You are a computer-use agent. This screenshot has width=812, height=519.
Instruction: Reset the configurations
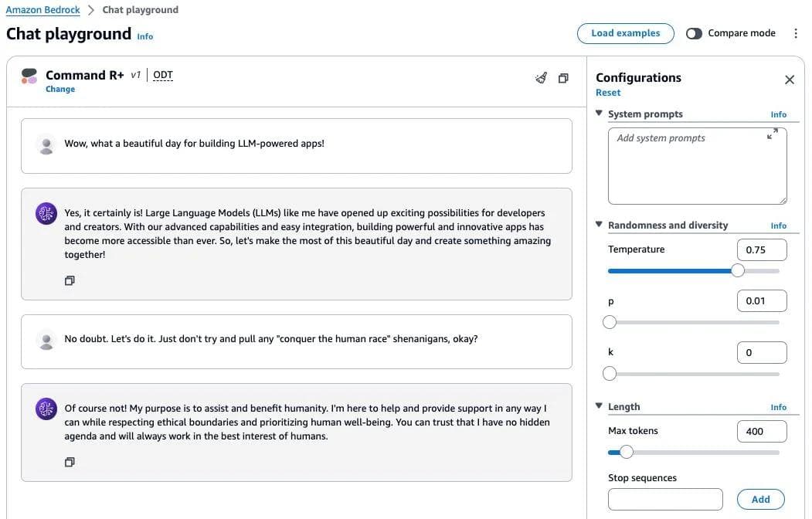point(608,93)
